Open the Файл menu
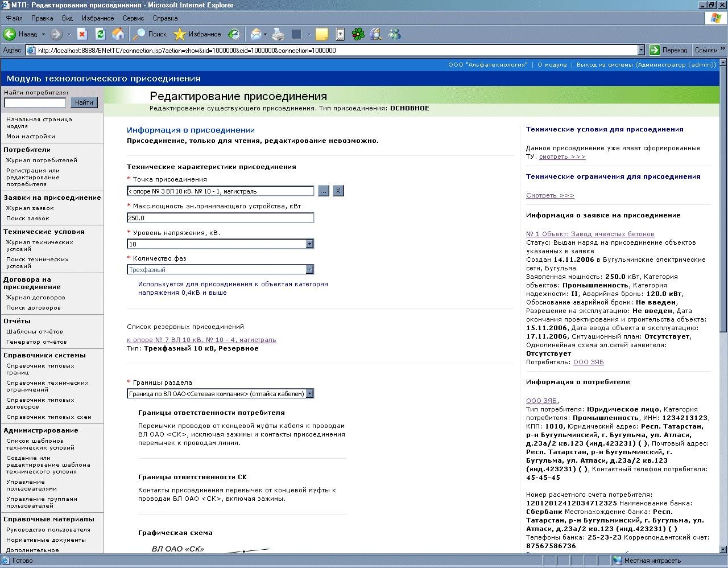Viewport: 728px width, 568px height. (14, 18)
